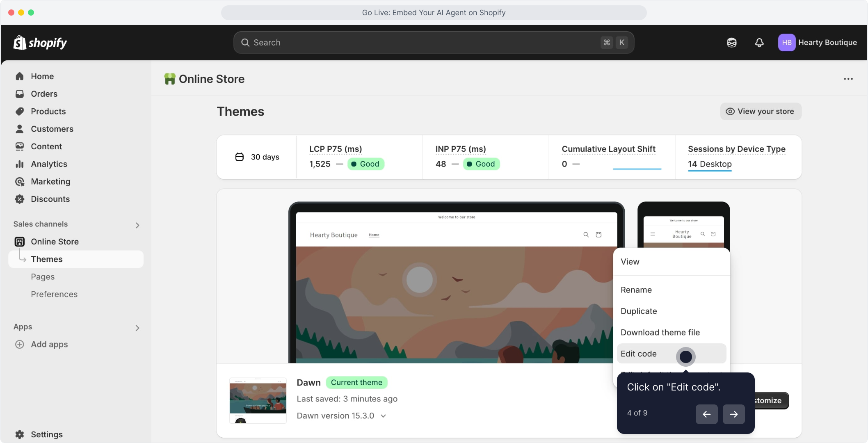
Task: Open the Sidekick assistant icon
Action: (732, 43)
